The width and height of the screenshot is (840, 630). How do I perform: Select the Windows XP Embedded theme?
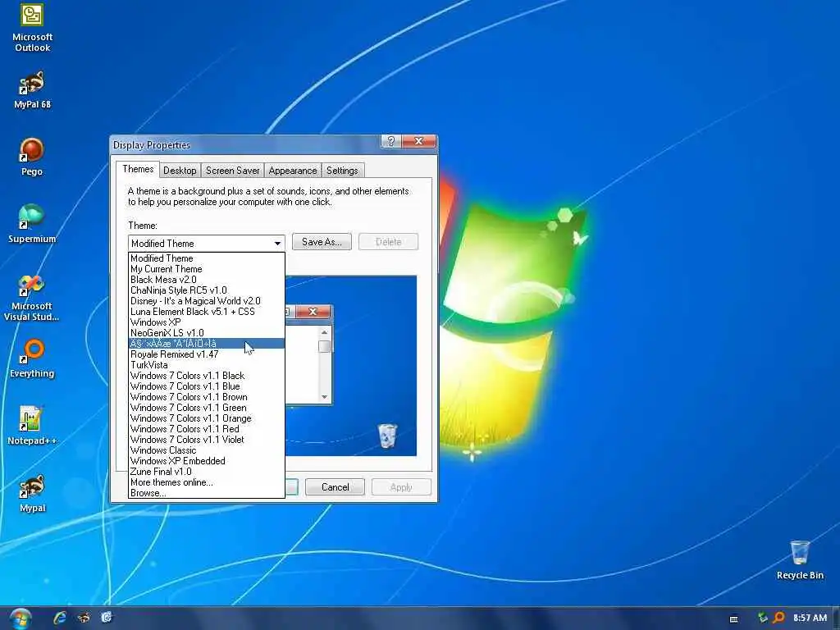point(207,461)
